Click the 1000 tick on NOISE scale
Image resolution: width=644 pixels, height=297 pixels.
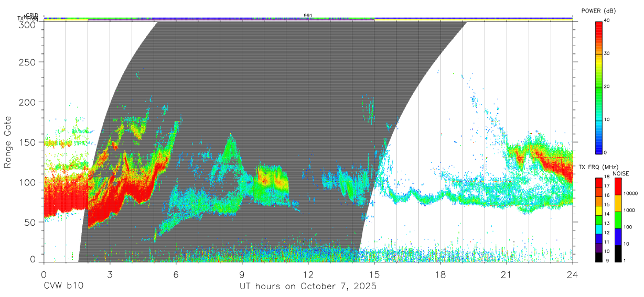629,210
